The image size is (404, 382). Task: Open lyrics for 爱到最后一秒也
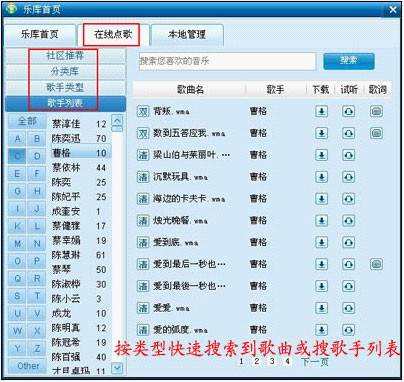pos(376,264)
